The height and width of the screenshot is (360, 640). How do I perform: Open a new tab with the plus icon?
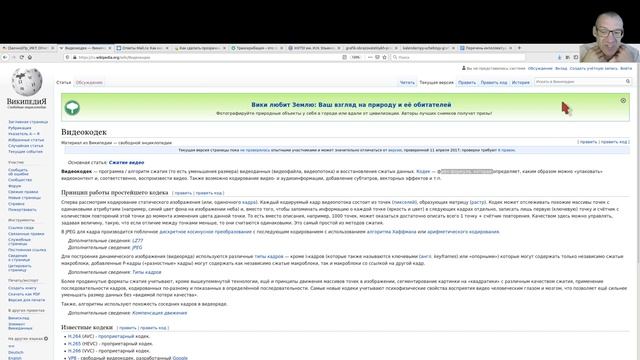point(519,48)
